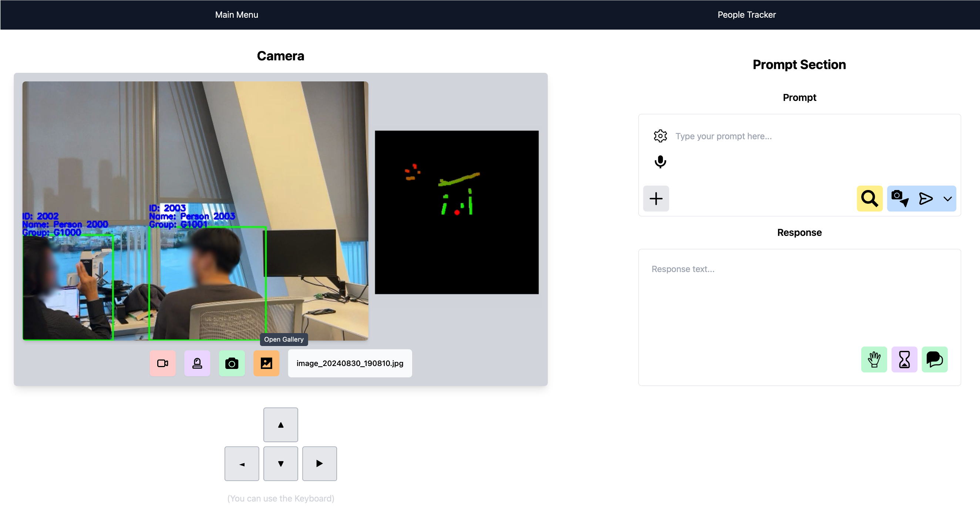
Task: Click the video camera stream icon
Action: (162, 363)
